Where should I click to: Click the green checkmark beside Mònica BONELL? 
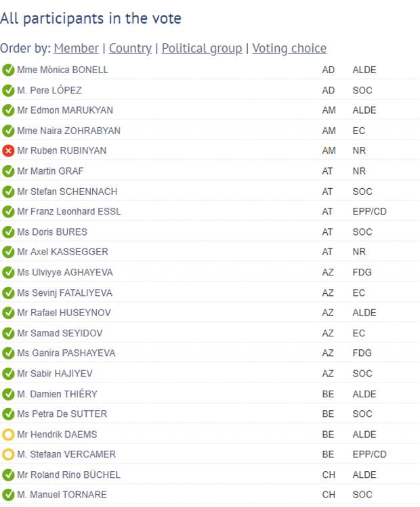click(8, 70)
